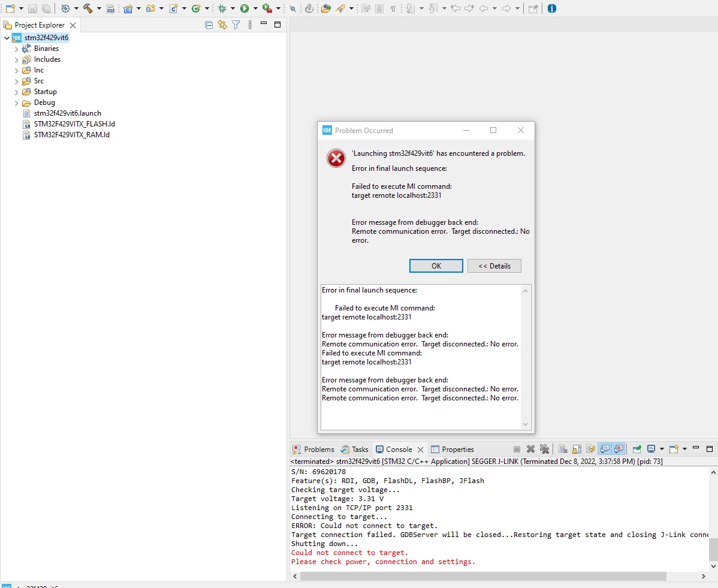Screen dimensions: 718x588
Task: Switch to the Console tab
Action: pyautogui.click(x=394, y=450)
